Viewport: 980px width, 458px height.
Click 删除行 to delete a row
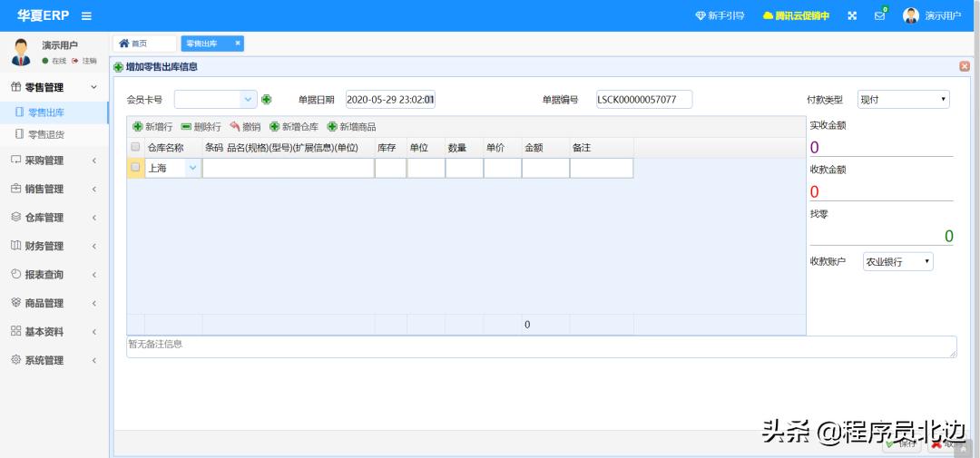pos(201,127)
